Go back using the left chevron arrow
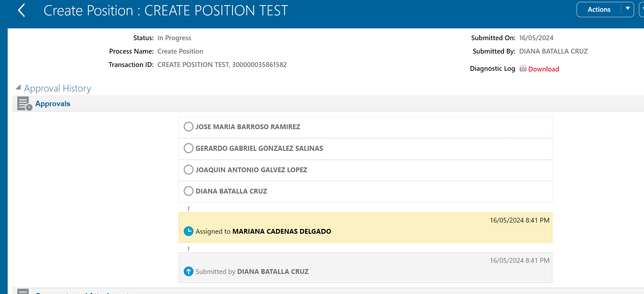Screen dimensions: 644x294 tap(21, 10)
